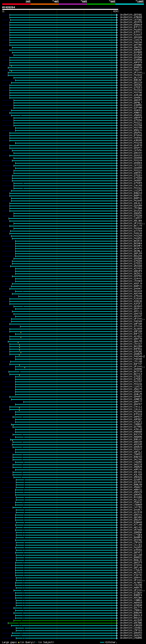
Task: Select the label UniRef100_Q96453
Action: point(131,633)
